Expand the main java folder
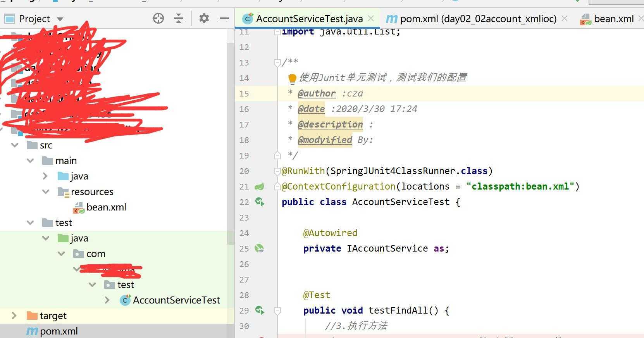This screenshot has height=338, width=644. pos(45,176)
